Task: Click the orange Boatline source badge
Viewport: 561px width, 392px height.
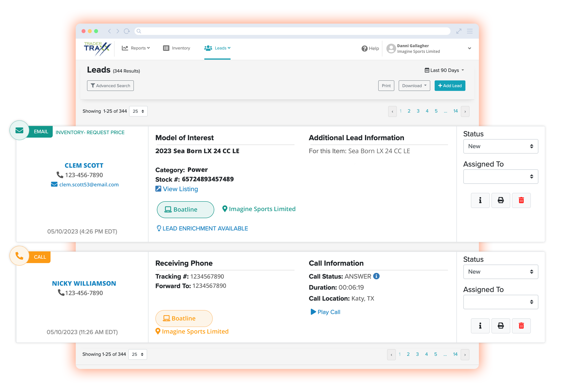Action: coord(184,318)
